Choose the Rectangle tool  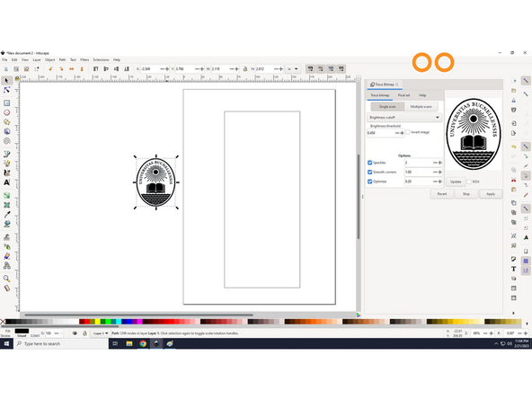click(6, 102)
